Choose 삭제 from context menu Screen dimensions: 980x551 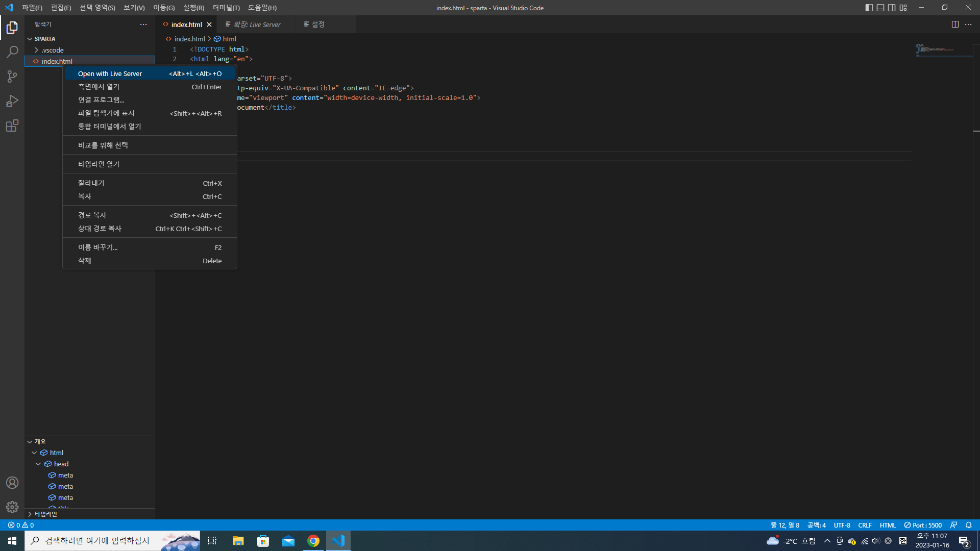(x=150, y=261)
